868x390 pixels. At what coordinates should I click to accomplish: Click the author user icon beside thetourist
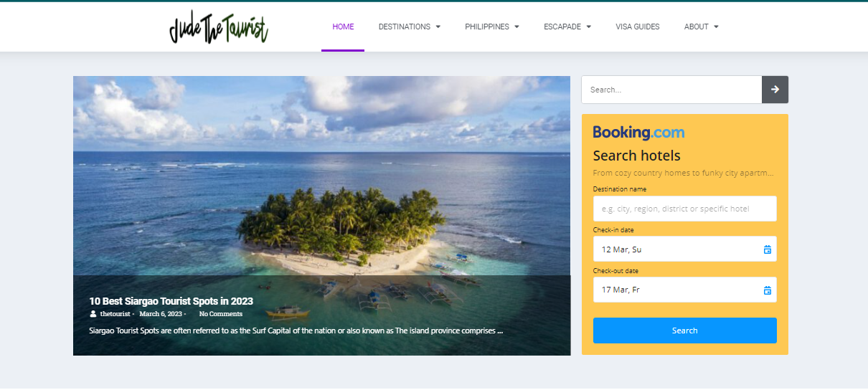pyautogui.click(x=93, y=314)
